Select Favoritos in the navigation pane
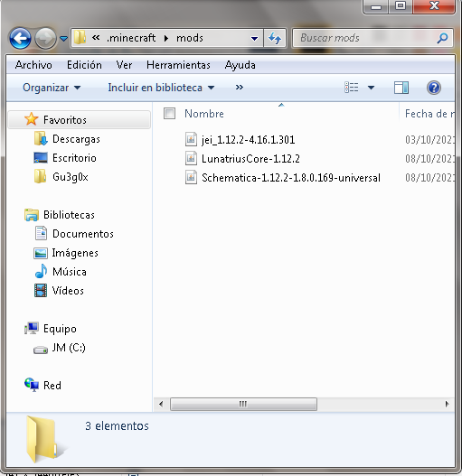This screenshot has height=476, width=462. [65, 120]
